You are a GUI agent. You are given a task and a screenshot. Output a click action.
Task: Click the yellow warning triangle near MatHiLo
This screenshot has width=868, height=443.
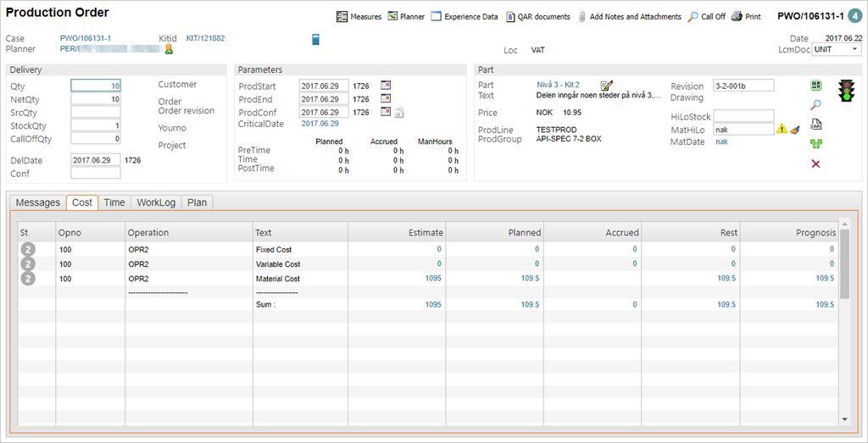coord(782,130)
